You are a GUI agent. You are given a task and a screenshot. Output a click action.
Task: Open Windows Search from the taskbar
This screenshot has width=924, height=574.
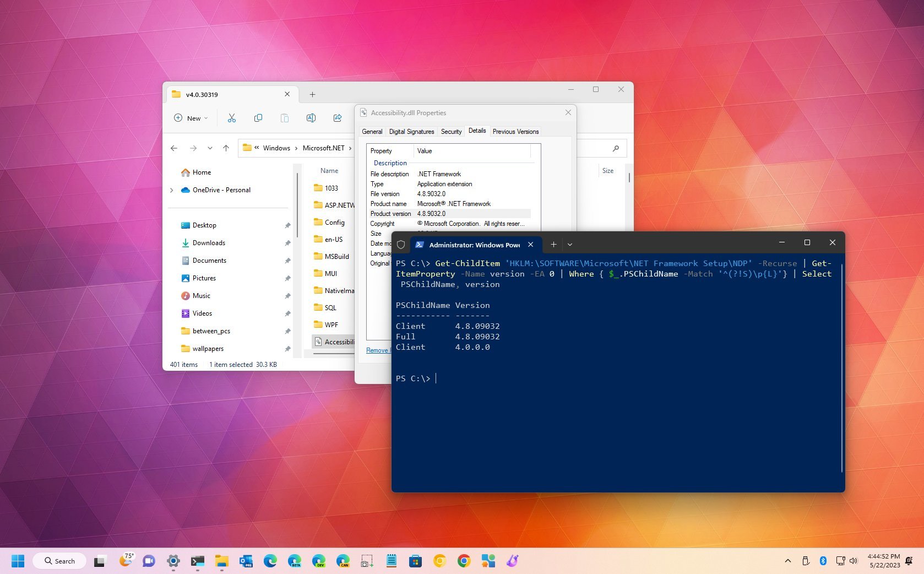pyautogui.click(x=59, y=561)
